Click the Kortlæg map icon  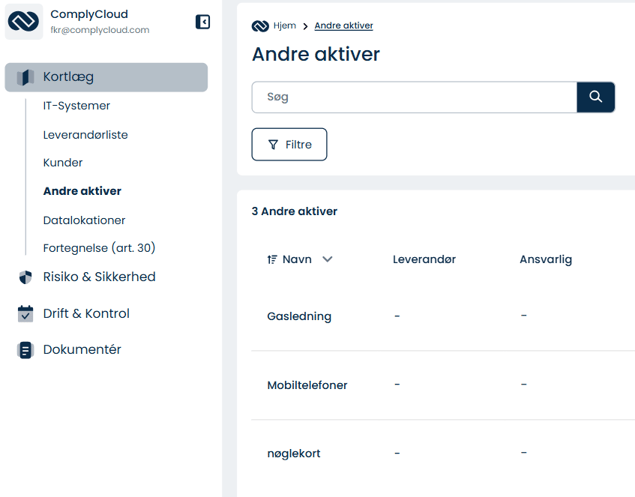click(x=26, y=77)
